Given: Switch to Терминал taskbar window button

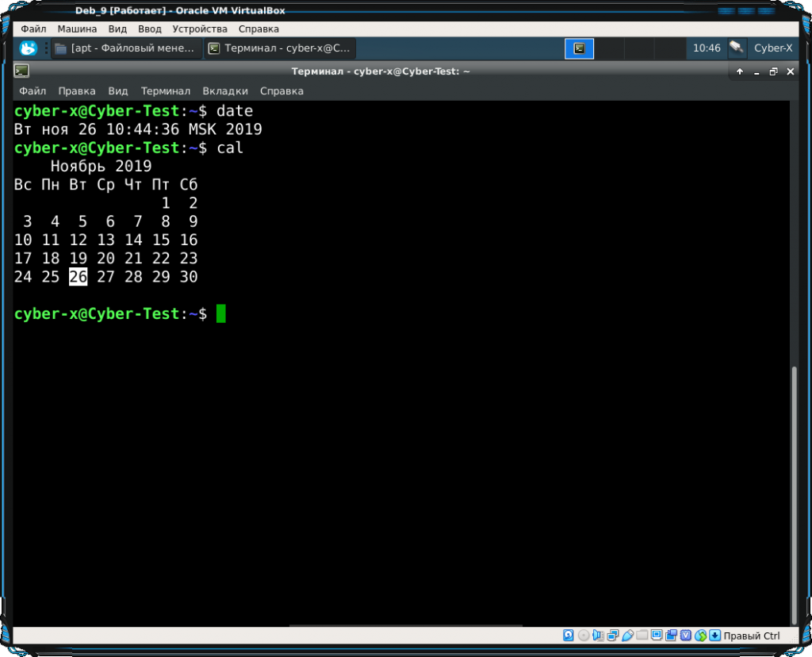Looking at the screenshot, I should 280,48.
